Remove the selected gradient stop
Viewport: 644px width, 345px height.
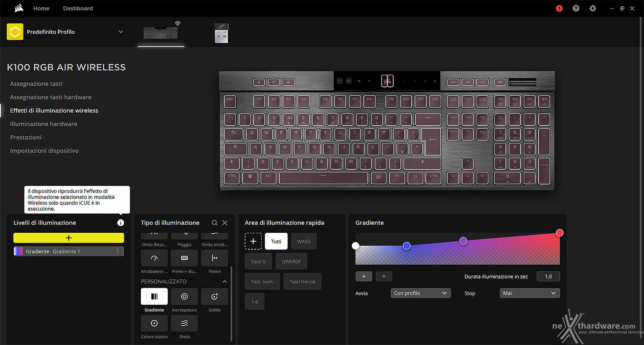tap(384, 276)
